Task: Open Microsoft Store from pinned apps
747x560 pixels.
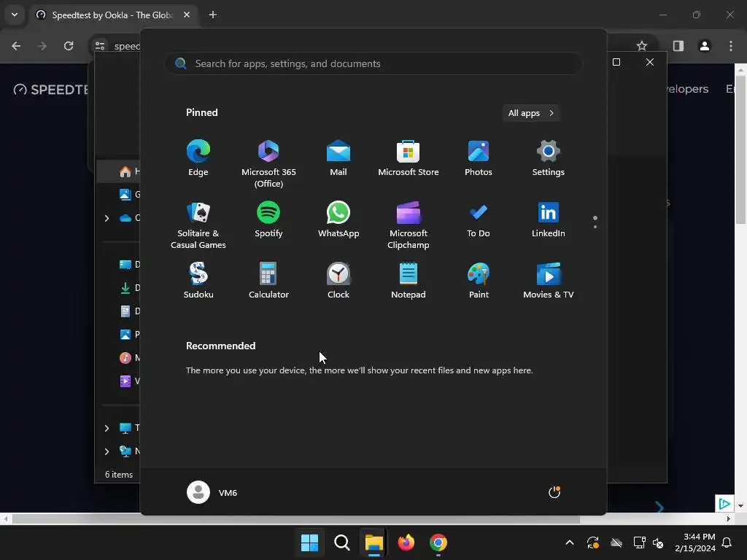Action: [x=409, y=158]
